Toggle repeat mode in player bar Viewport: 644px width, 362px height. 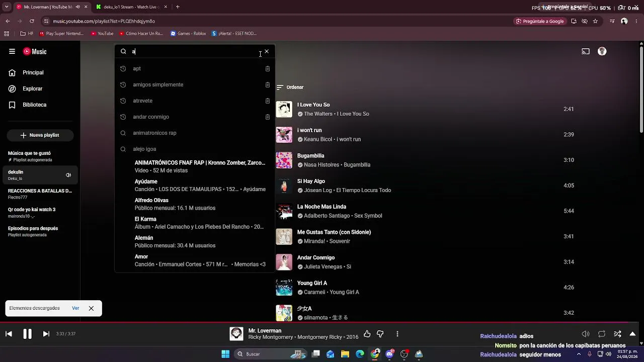pos(602,334)
